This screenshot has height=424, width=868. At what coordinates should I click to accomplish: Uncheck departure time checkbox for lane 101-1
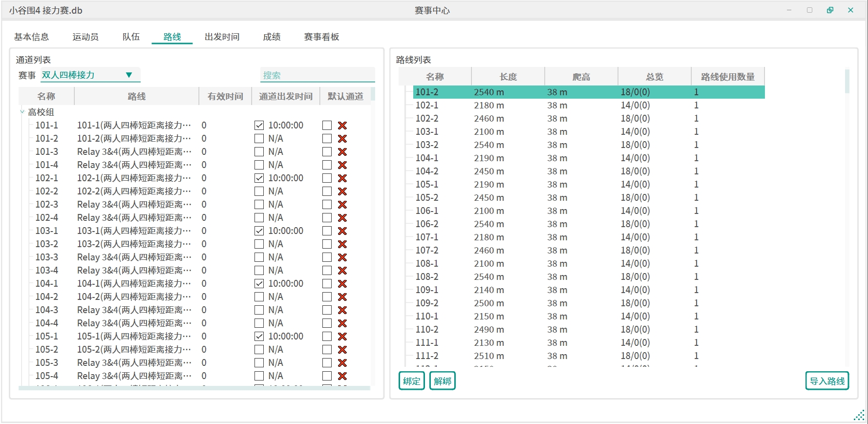coord(259,126)
